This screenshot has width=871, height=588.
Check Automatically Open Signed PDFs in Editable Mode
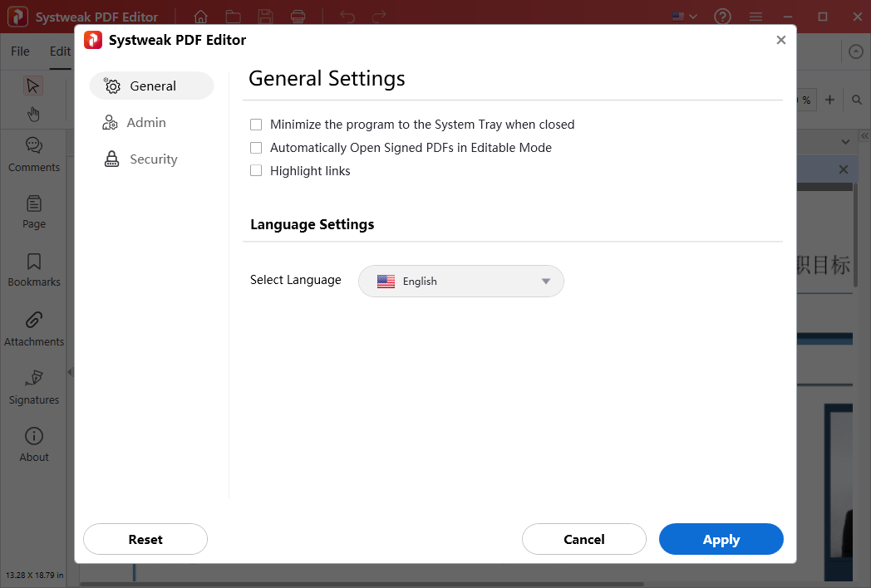point(256,148)
